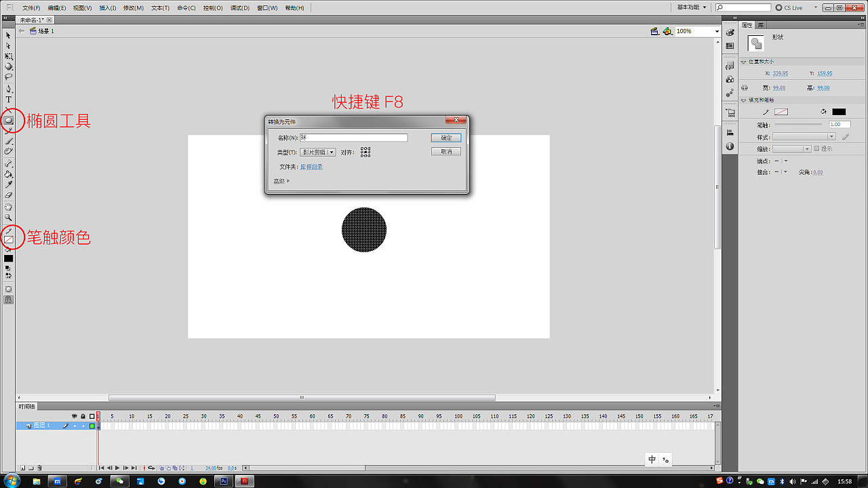Image resolution: width=868 pixels, height=488 pixels.
Task: Toggle lock dot for 图层 1
Action: click(83, 426)
